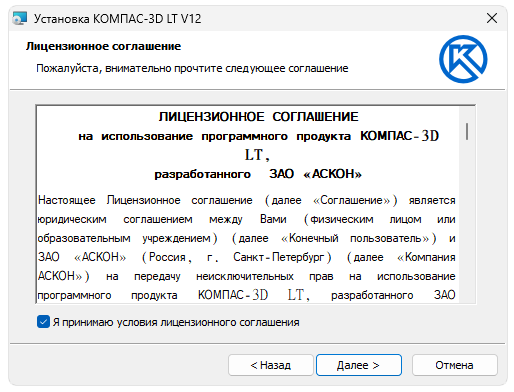This screenshot has height=392, width=514.
Task: Click the word "неисключительных" in the license text
Action: (245, 276)
